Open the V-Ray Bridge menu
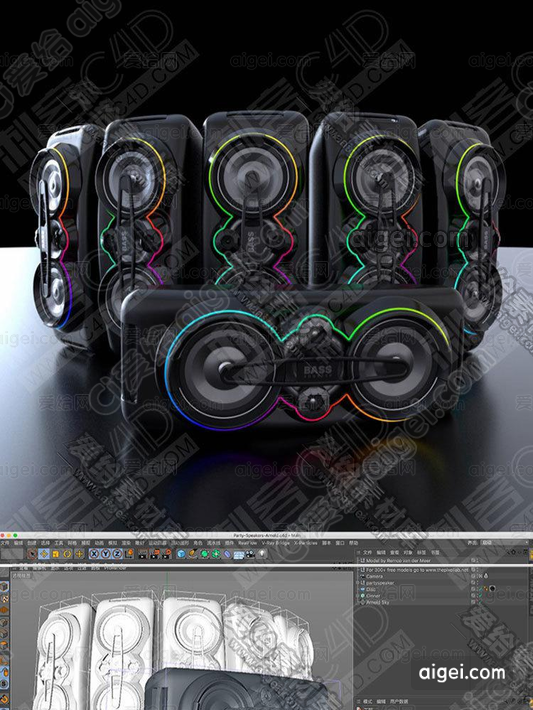The height and width of the screenshot is (710, 533). [x=277, y=543]
